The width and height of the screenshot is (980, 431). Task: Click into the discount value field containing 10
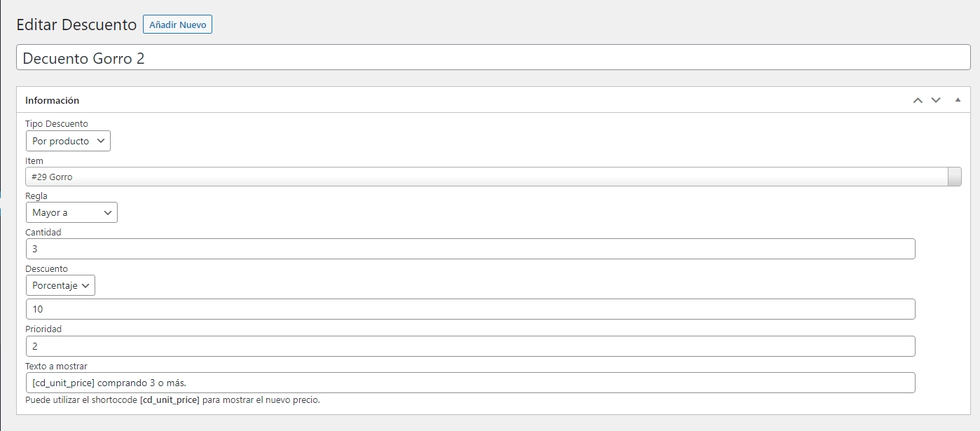(469, 309)
